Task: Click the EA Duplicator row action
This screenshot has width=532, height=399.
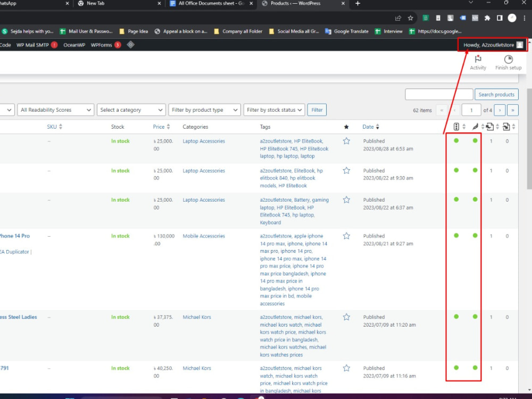Action: click(x=14, y=252)
